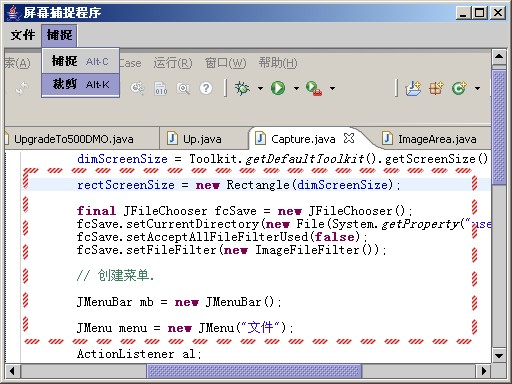This screenshot has width=512, height=384.
Task: Select 裁剪 Alt-K menu entry
Action: coord(80,84)
